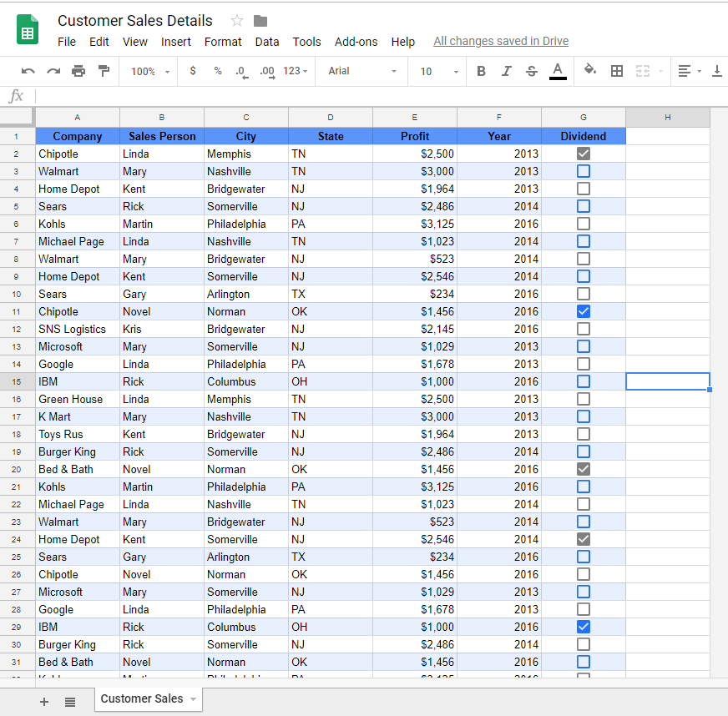Image resolution: width=728 pixels, height=716 pixels.
Task: Open the Insert menu
Action: point(175,42)
